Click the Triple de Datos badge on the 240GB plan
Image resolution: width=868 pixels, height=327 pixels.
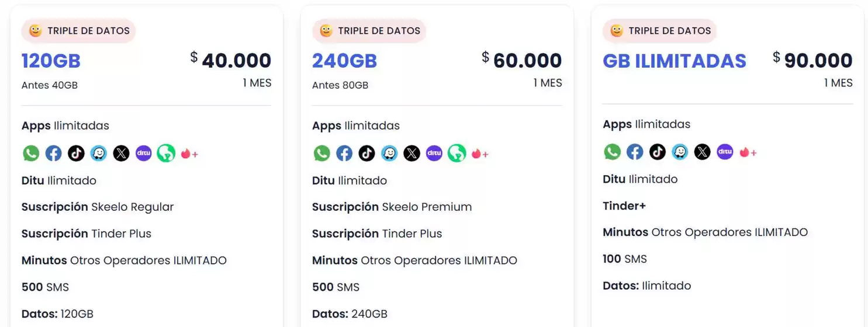(369, 31)
